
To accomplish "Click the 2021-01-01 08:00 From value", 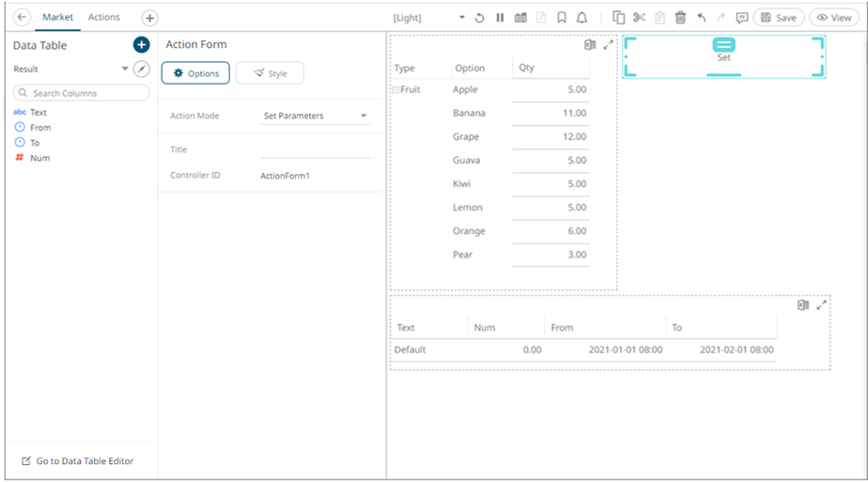I will [x=625, y=351].
